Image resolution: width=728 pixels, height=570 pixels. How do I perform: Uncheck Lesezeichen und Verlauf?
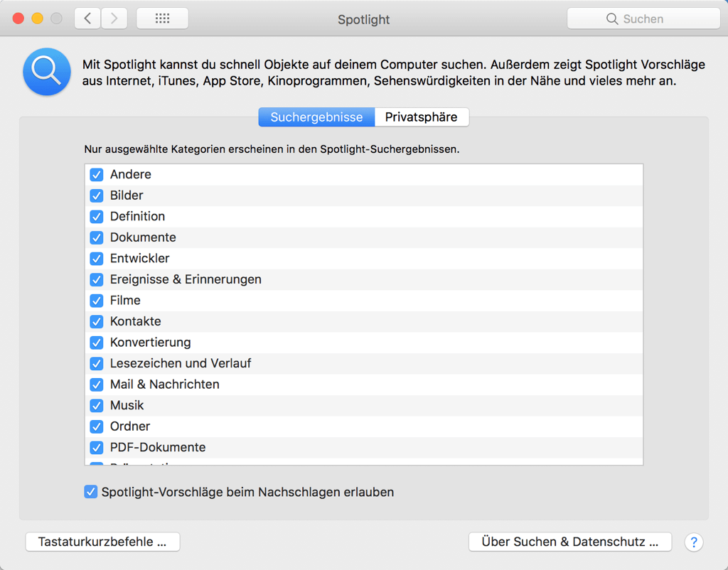(x=97, y=363)
